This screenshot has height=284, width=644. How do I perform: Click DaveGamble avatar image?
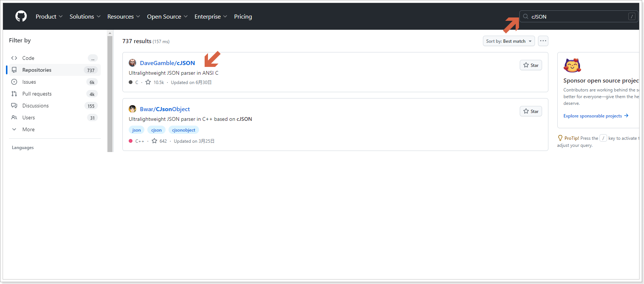pos(132,63)
